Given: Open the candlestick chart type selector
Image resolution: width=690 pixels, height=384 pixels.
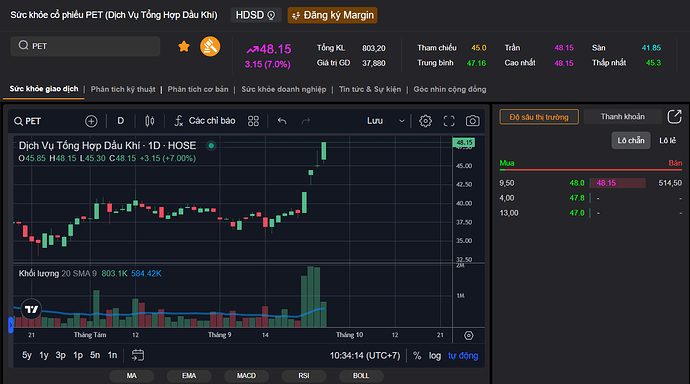Looking at the screenshot, I should point(150,121).
